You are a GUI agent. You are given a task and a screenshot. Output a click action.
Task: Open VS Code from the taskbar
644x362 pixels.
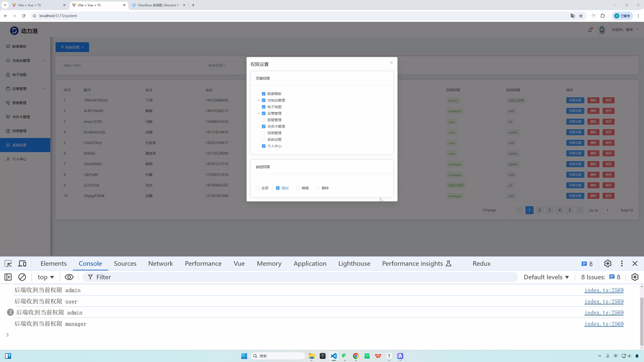point(334,356)
